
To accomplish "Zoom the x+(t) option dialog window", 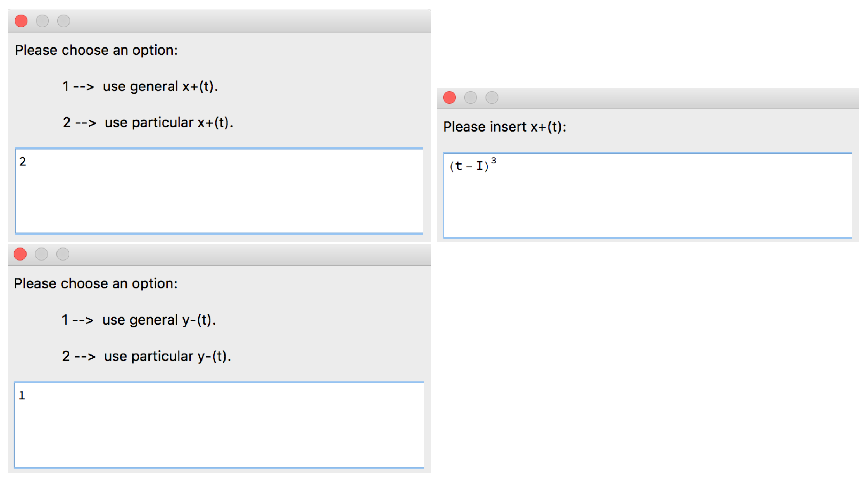I will pos(63,21).
